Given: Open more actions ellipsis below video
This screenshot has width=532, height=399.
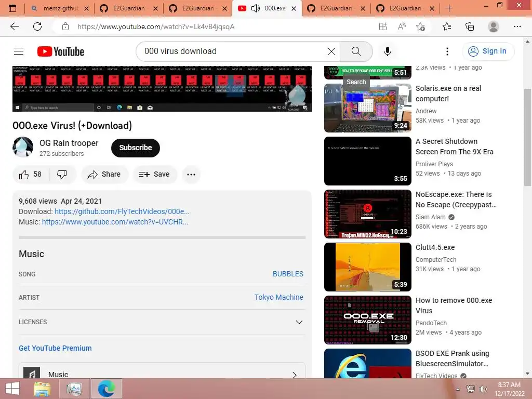Looking at the screenshot, I should click(191, 175).
